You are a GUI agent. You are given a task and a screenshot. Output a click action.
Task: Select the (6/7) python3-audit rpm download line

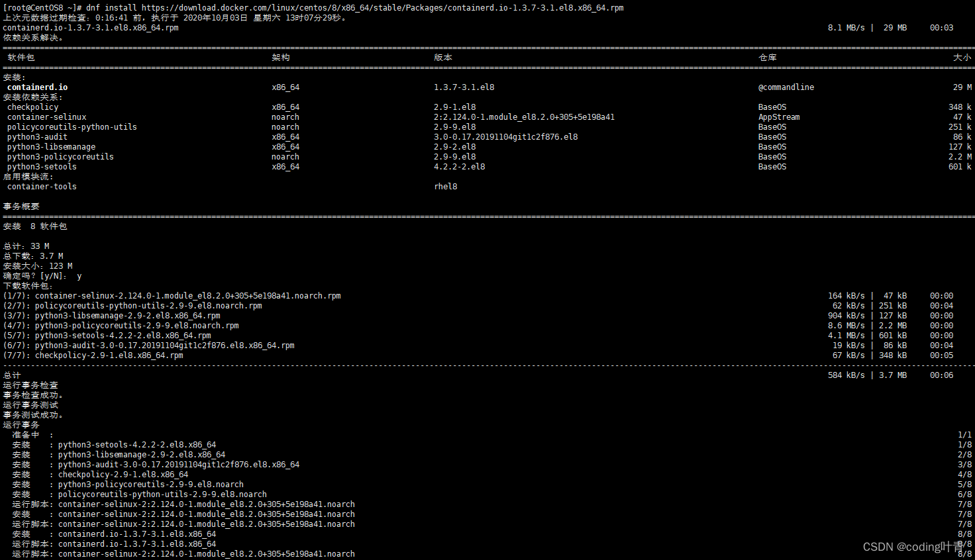(x=149, y=346)
